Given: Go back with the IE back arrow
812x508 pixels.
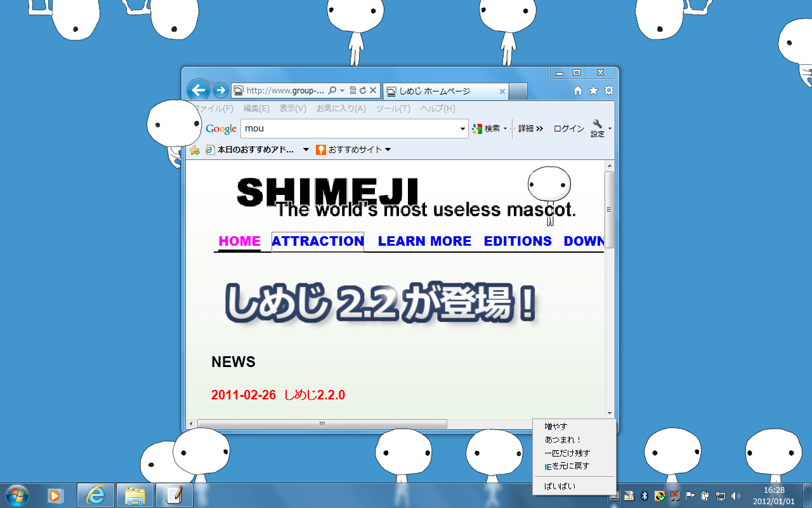Looking at the screenshot, I should [x=199, y=90].
